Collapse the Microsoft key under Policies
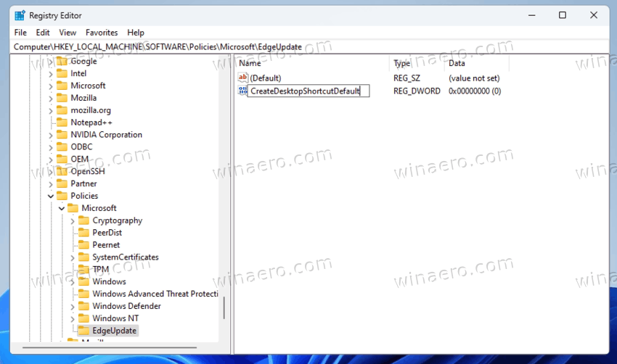 pyautogui.click(x=62, y=208)
